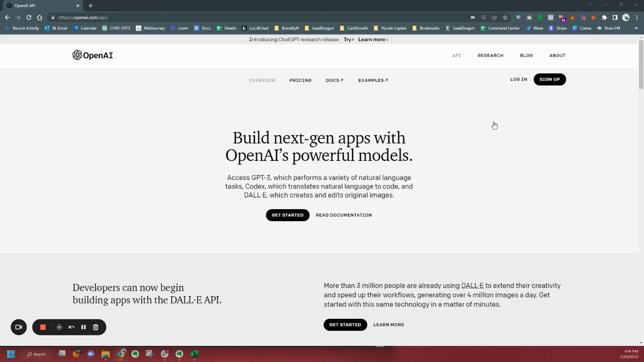The width and height of the screenshot is (644, 362).
Task: Close the OpenAI API tab
Action: coord(78,6)
